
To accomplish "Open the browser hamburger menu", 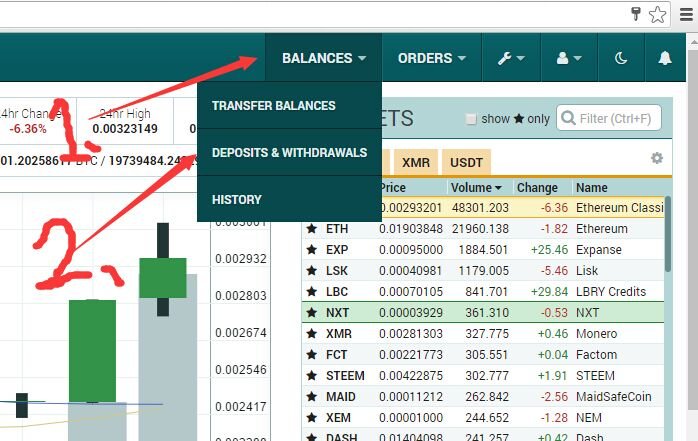I will pyautogui.click(x=686, y=15).
